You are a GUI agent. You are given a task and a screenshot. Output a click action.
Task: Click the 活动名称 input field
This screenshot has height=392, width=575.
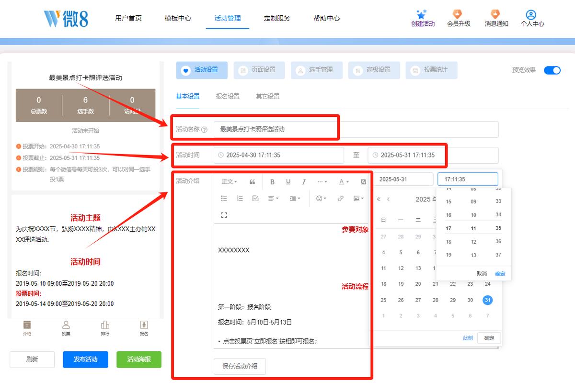(x=356, y=129)
